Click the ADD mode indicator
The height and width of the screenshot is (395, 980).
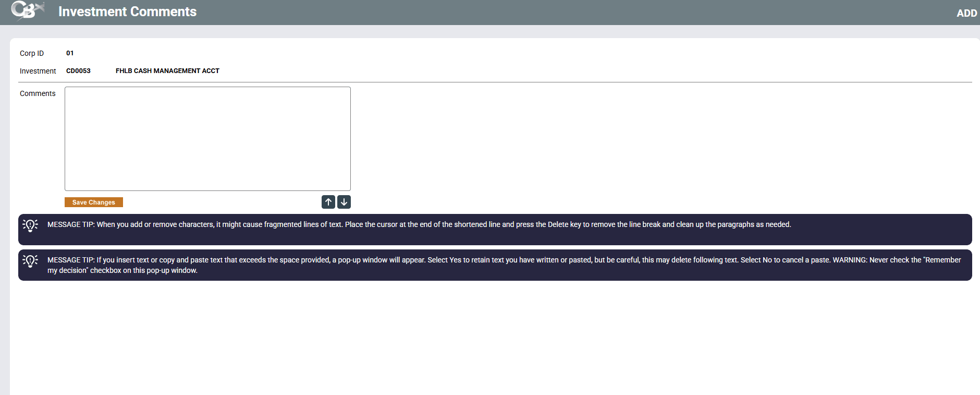966,13
